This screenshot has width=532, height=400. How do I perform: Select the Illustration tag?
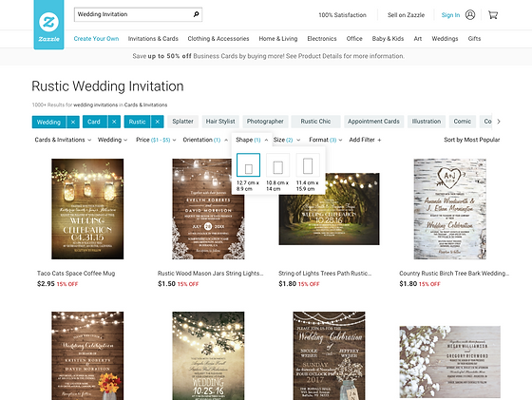[427, 122]
